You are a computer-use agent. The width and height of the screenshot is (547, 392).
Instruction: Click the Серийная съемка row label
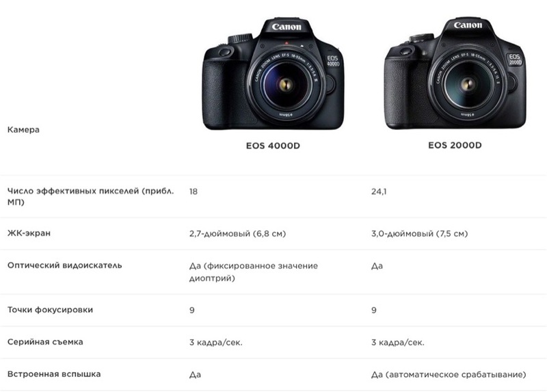point(44,341)
